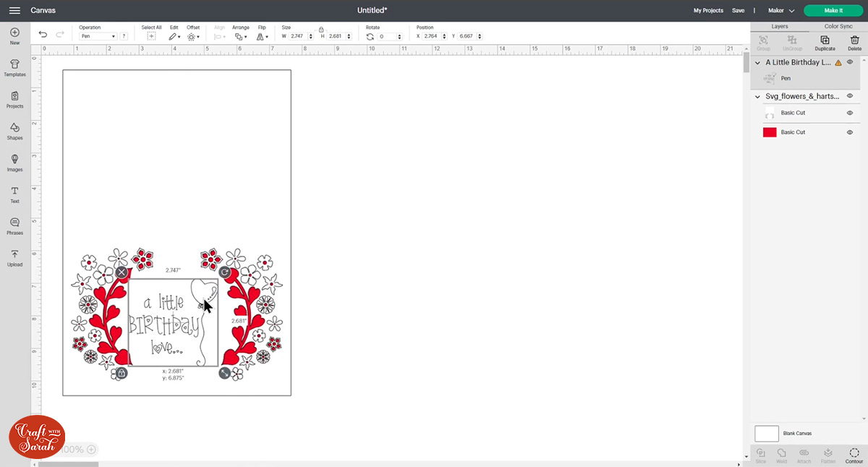Open the Shapes panel

[x=14, y=132]
